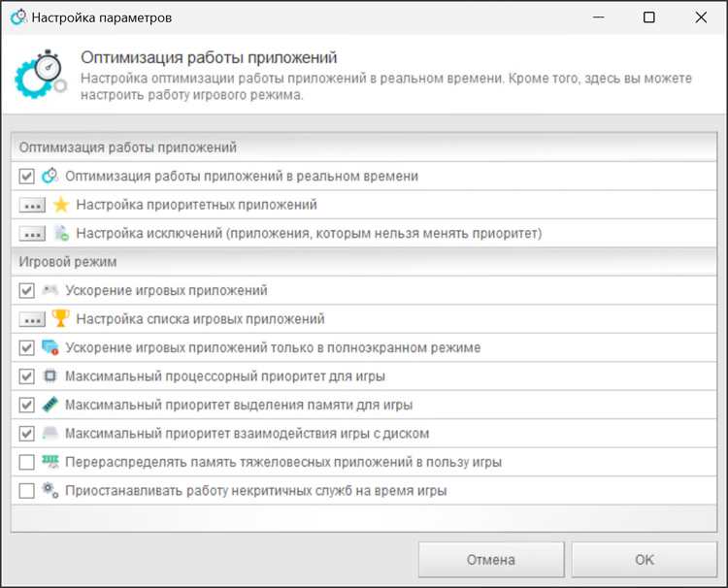The height and width of the screenshot is (588, 728).
Task: Open exclusions settings via ellipsis button
Action: [x=32, y=233]
